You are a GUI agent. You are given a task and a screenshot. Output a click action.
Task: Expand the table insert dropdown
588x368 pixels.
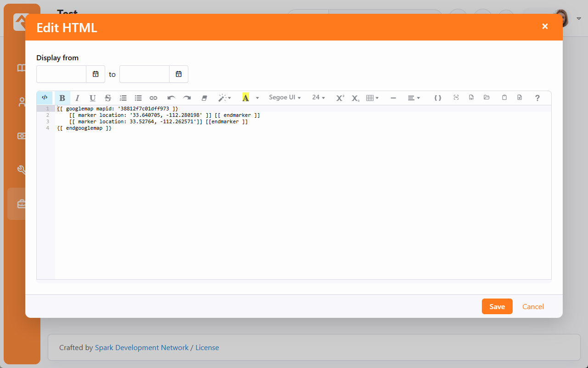372,98
